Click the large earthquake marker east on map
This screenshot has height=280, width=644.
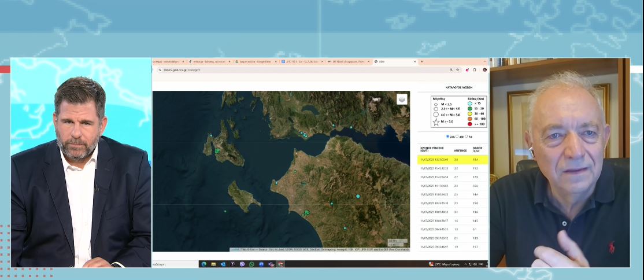click(358, 197)
